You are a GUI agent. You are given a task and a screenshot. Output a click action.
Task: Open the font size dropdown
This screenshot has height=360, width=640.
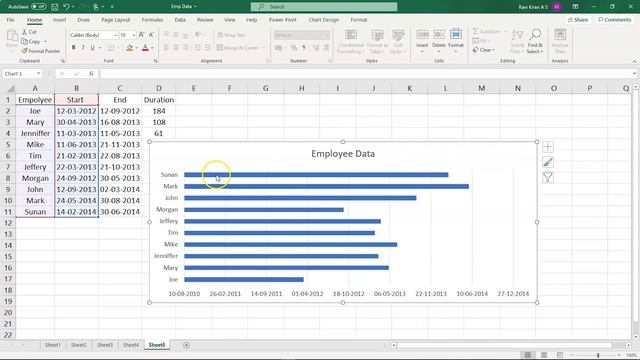pos(133,36)
